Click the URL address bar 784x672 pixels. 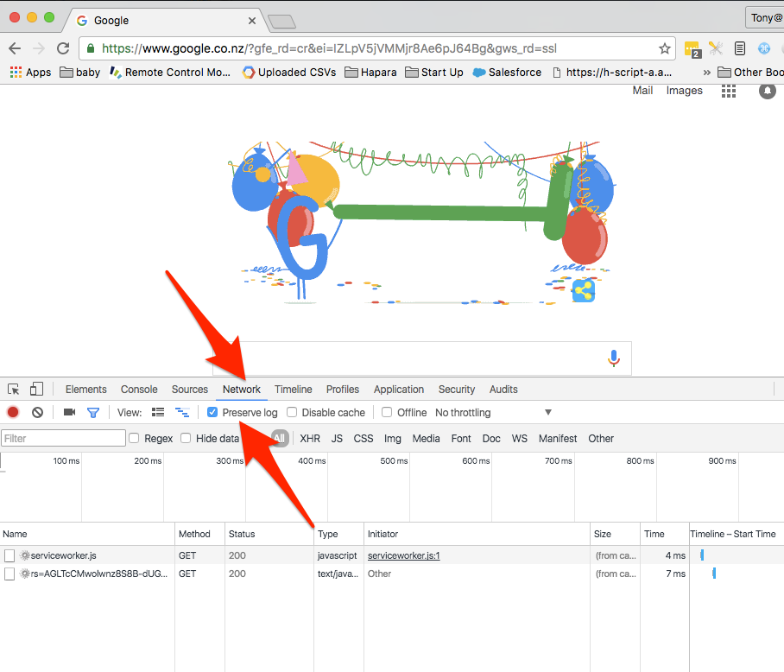point(377,48)
